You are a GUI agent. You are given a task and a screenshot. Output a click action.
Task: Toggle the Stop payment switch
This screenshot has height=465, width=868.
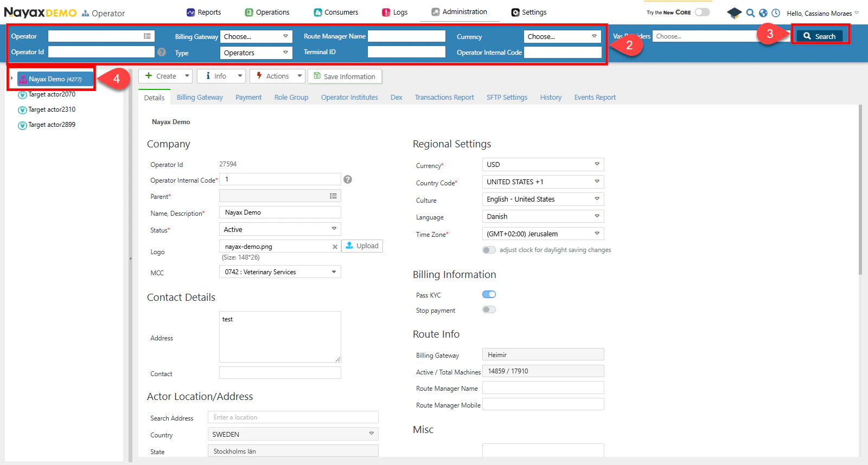point(489,309)
